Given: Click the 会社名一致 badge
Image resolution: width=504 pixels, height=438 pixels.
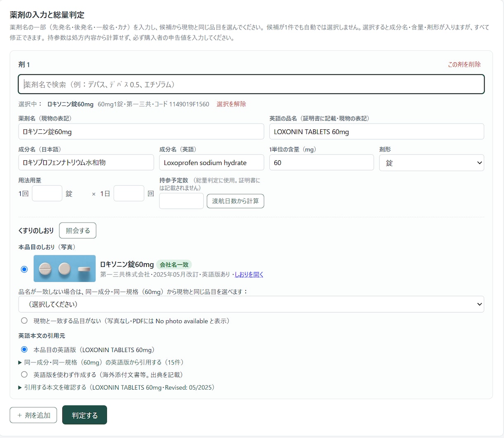Looking at the screenshot, I should [174, 265].
